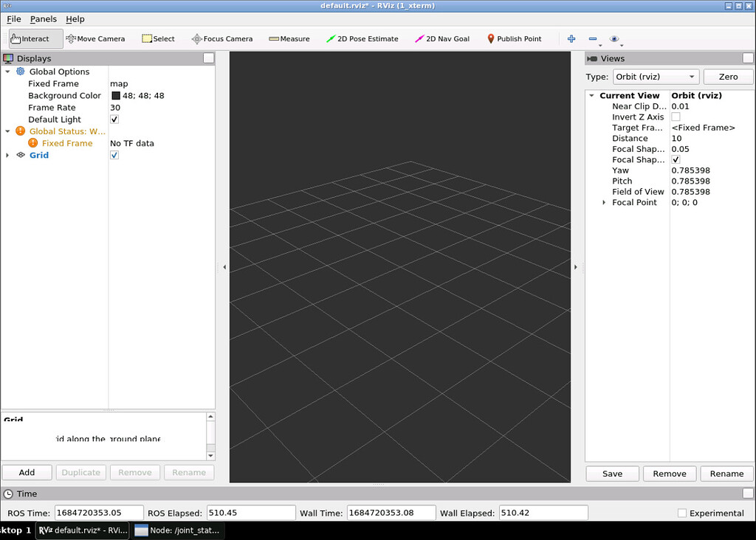756x540 pixels.
Task: Select the 2D Nav Goal tool
Action: coord(441,38)
